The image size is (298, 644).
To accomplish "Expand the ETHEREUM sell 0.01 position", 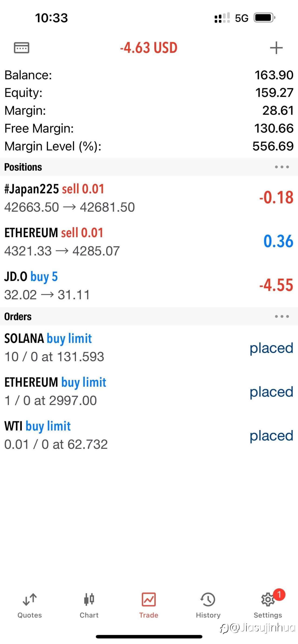I will click(x=149, y=241).
